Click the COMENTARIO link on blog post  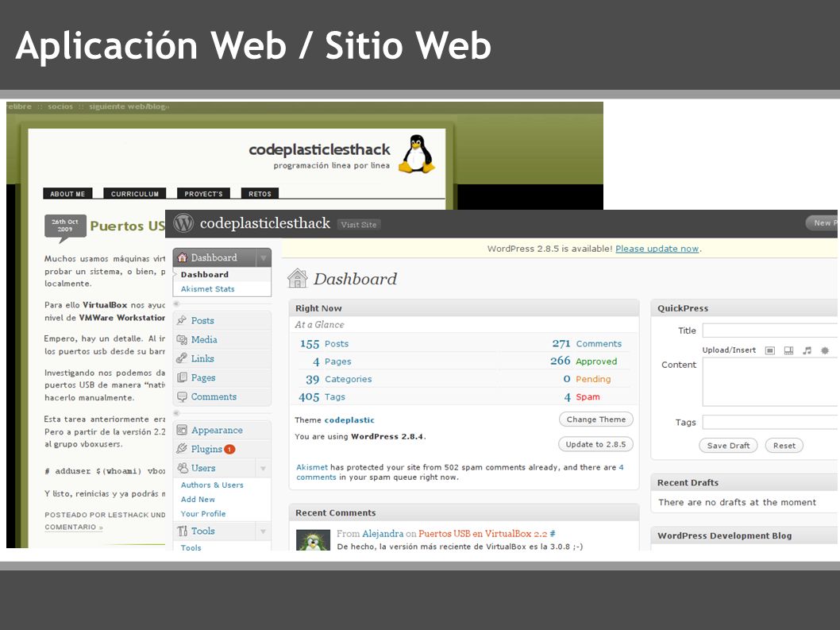tap(73, 527)
